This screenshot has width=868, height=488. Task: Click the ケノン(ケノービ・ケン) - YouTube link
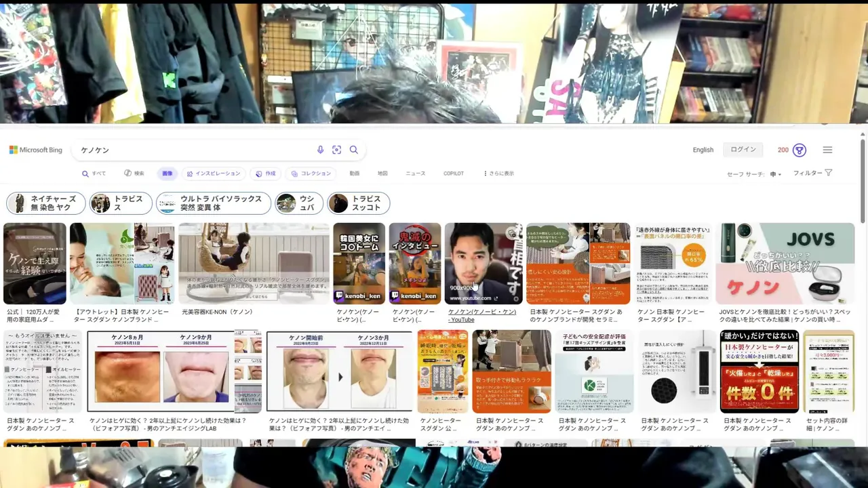[482, 316]
